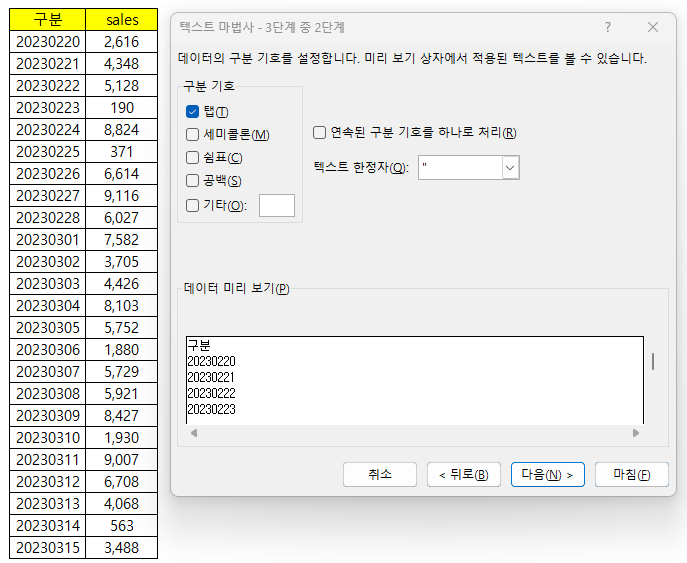Click the 기타 custom delimiter input box
Image resolution: width=687 pixels, height=563 pixels.
[x=277, y=205]
